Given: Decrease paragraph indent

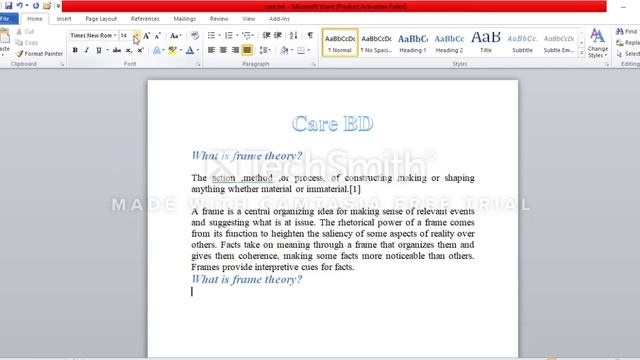Looking at the screenshot, I should click(266, 36).
